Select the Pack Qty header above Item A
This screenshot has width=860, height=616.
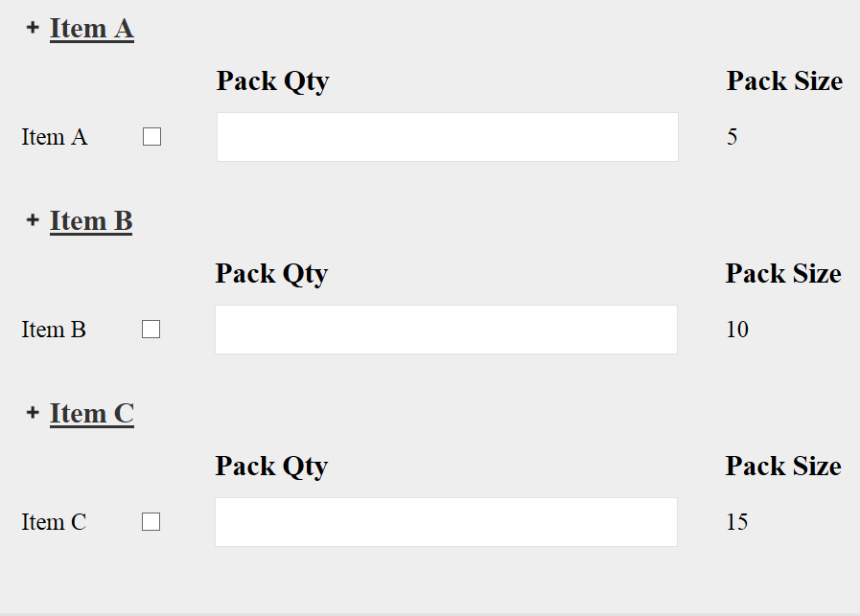click(x=272, y=81)
